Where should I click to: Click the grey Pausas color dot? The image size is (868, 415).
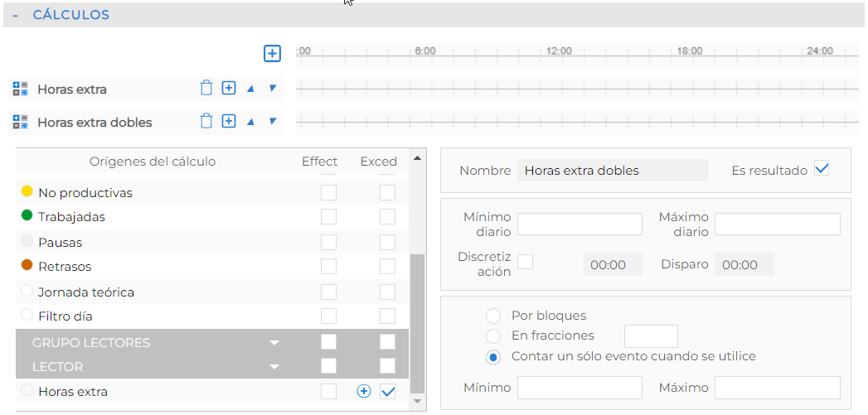[x=27, y=241]
